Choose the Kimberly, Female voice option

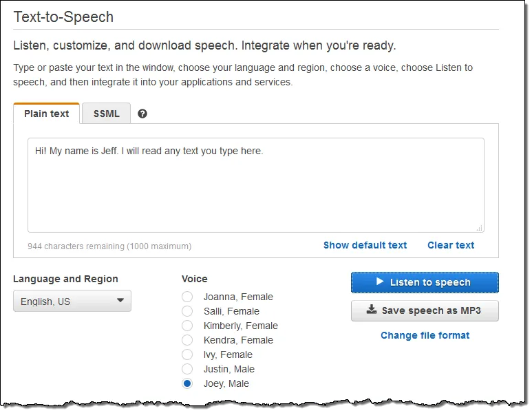[187, 326]
